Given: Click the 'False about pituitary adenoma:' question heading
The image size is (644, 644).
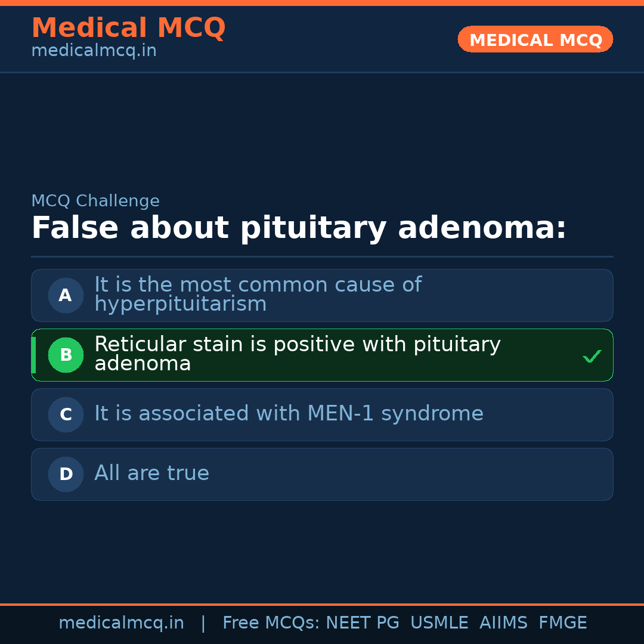Looking at the screenshot, I should 299,228.
